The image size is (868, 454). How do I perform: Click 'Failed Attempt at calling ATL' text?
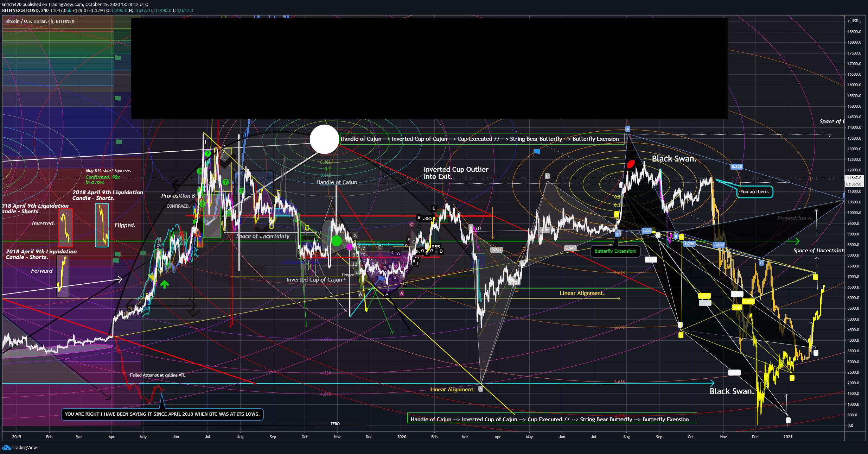tap(158, 375)
